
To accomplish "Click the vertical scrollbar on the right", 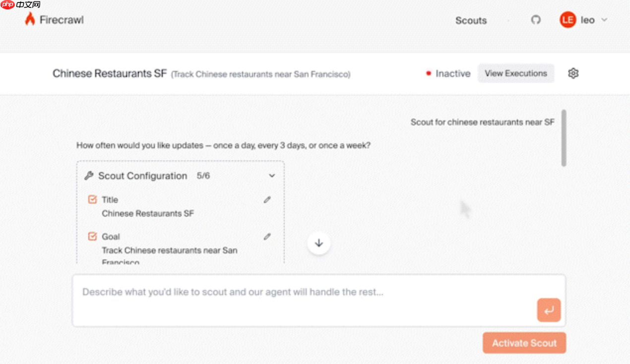I will 564,139.
